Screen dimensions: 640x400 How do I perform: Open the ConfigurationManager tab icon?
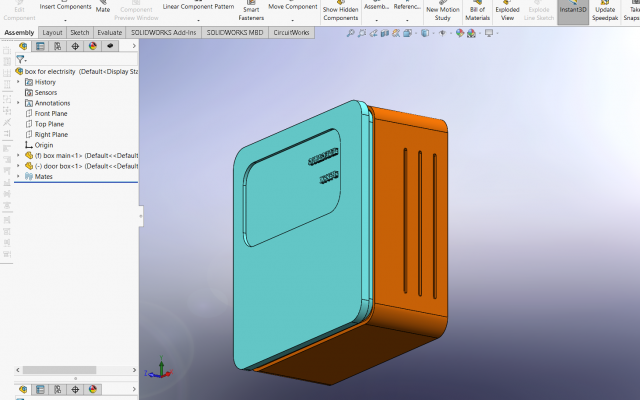click(x=57, y=46)
